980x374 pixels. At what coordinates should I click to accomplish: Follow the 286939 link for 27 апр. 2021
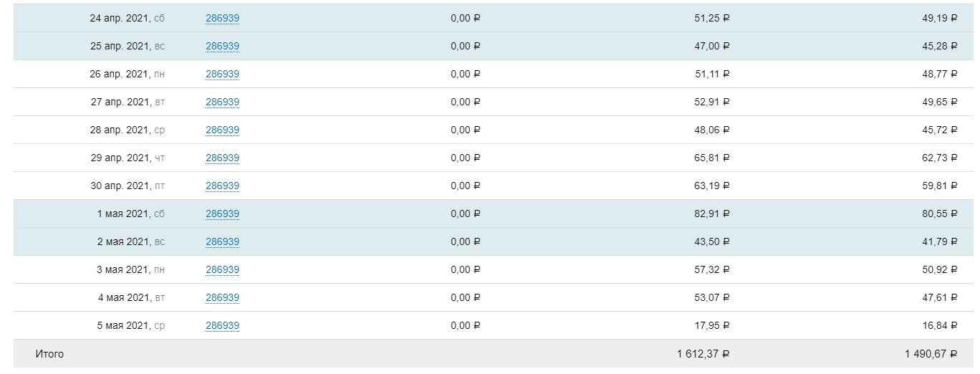(x=222, y=102)
